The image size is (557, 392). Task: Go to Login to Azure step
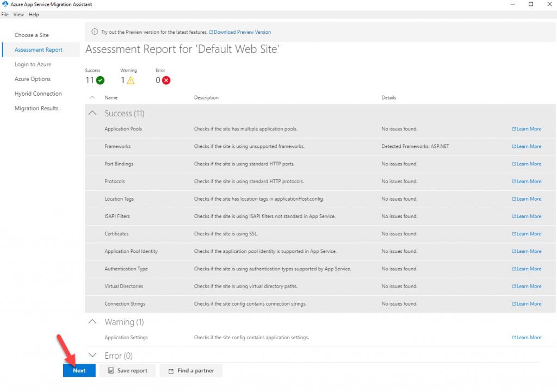click(x=33, y=64)
